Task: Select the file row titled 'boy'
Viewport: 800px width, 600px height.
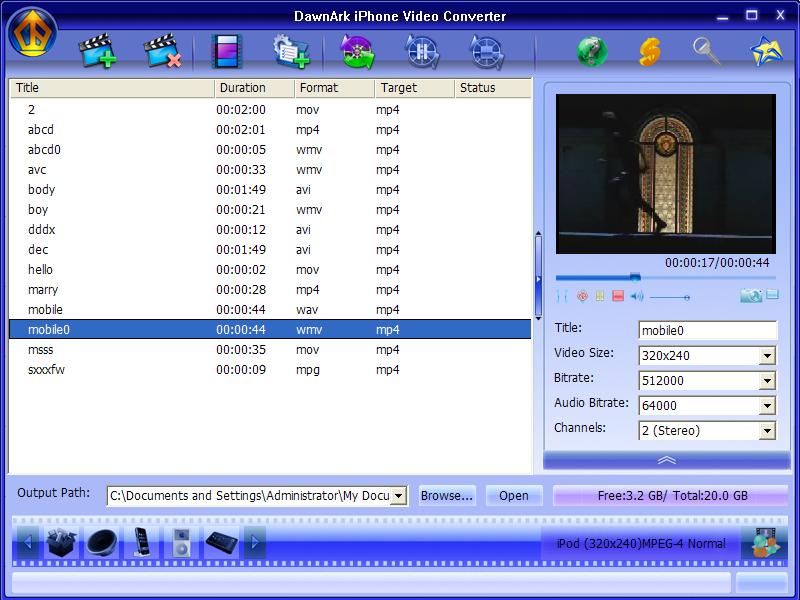Action: pos(270,209)
